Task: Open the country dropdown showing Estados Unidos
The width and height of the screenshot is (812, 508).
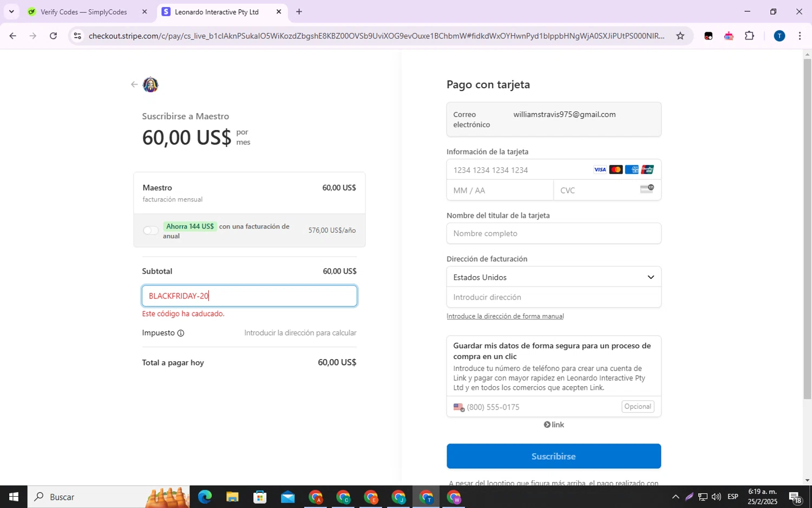Action: point(553,277)
